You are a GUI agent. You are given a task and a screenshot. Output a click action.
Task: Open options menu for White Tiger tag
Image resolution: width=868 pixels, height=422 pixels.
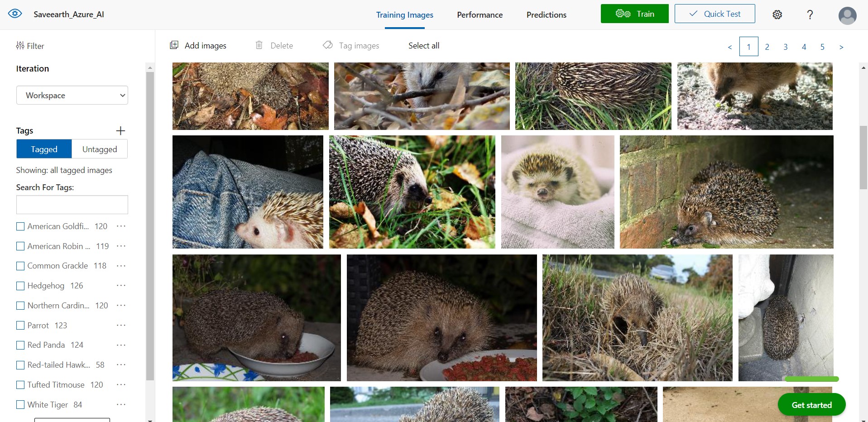click(121, 404)
